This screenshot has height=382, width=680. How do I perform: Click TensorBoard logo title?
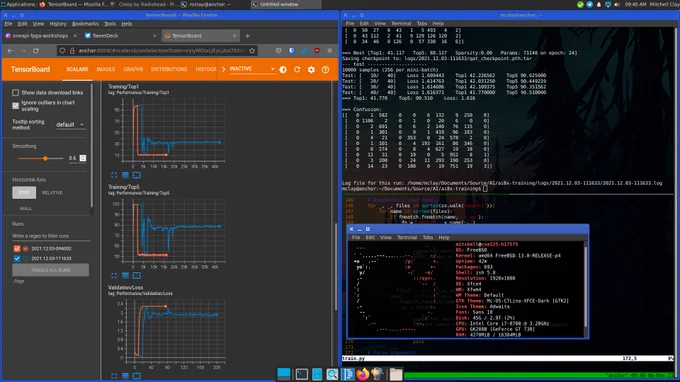[30, 69]
